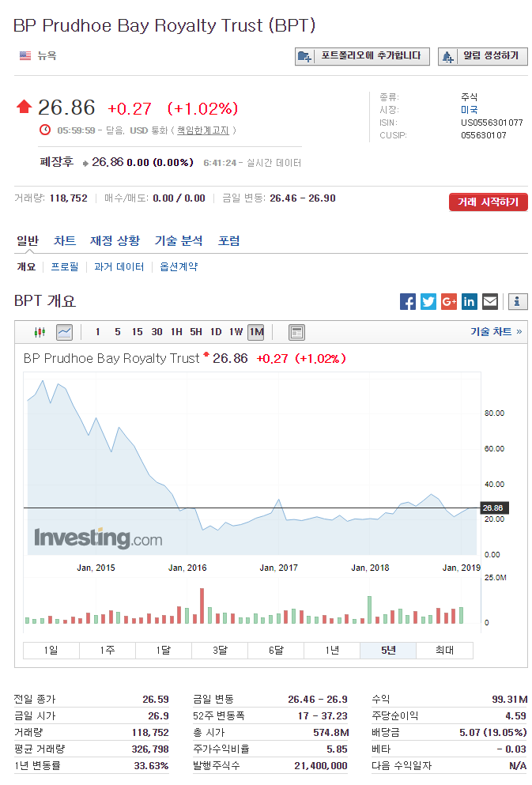The image size is (532, 785).
Task: Click the bell icon on 알림 생성하기 button
Action: 447,56
